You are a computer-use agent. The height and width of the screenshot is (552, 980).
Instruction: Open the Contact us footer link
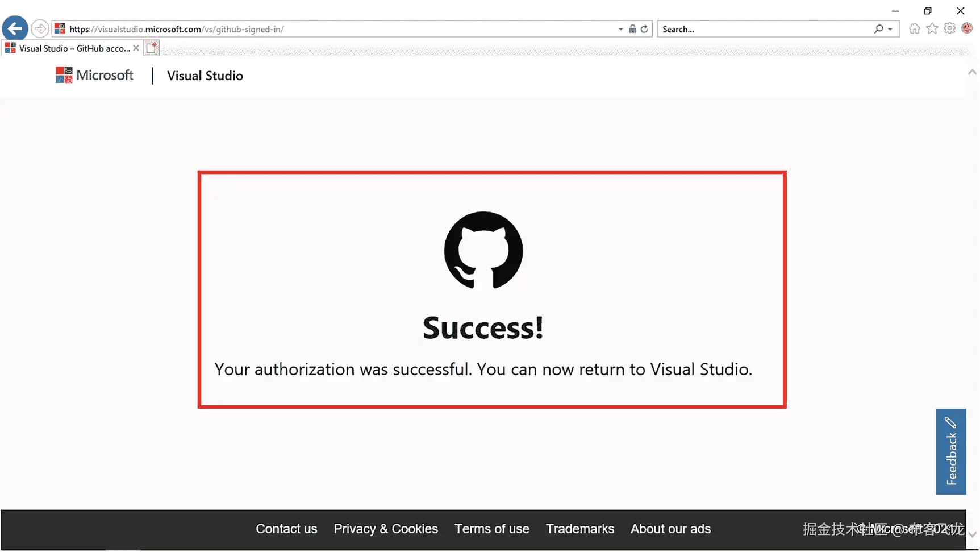(x=286, y=529)
